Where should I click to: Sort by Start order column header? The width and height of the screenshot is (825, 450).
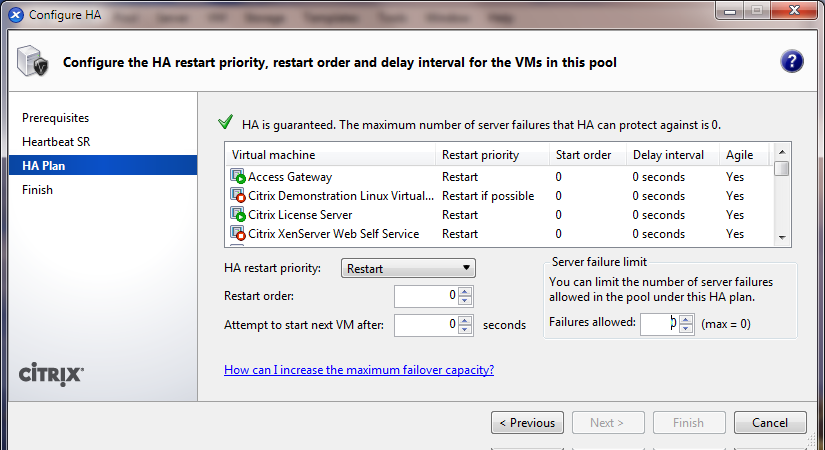point(588,155)
